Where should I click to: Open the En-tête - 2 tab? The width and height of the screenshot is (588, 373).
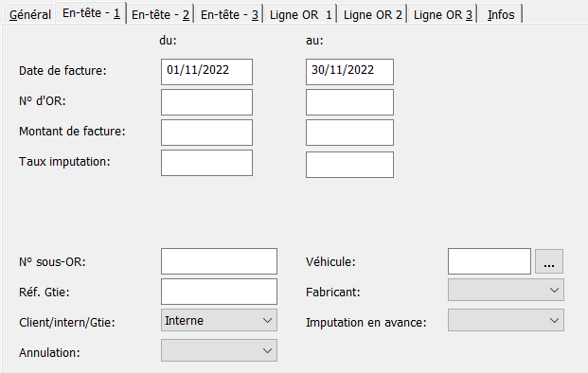coord(160,14)
